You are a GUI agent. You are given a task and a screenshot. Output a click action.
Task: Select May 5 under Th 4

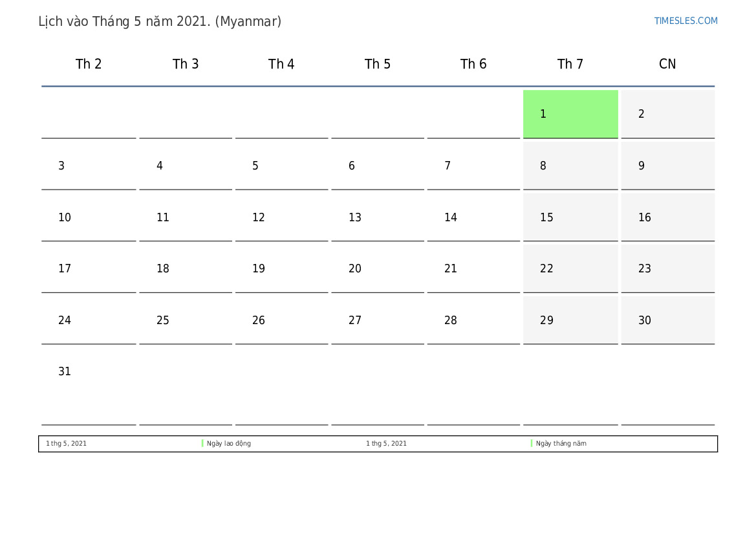point(281,166)
